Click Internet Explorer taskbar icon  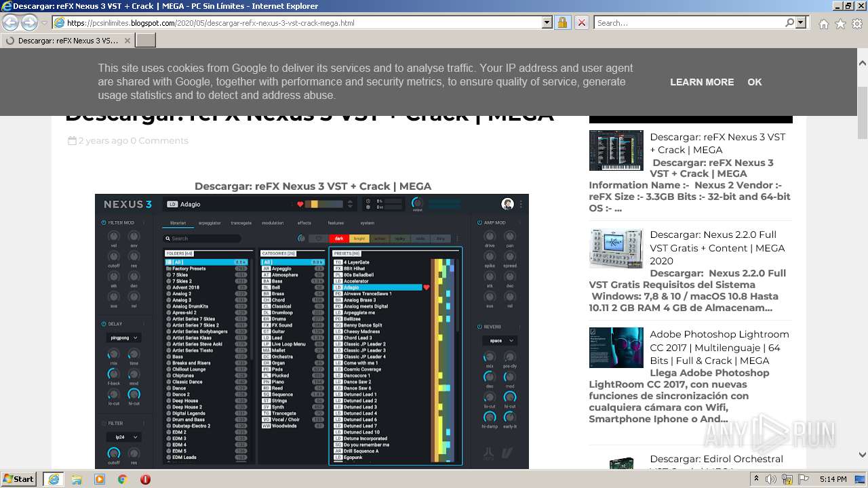coord(53,479)
